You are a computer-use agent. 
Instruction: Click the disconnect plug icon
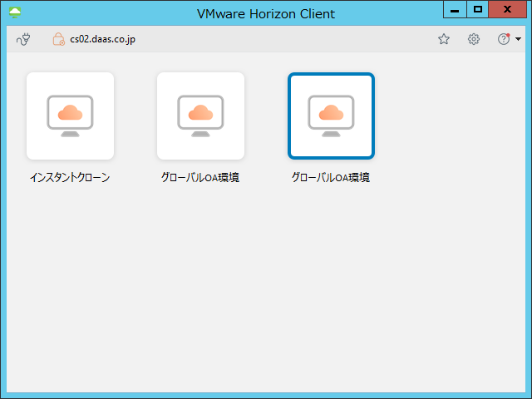coord(23,39)
